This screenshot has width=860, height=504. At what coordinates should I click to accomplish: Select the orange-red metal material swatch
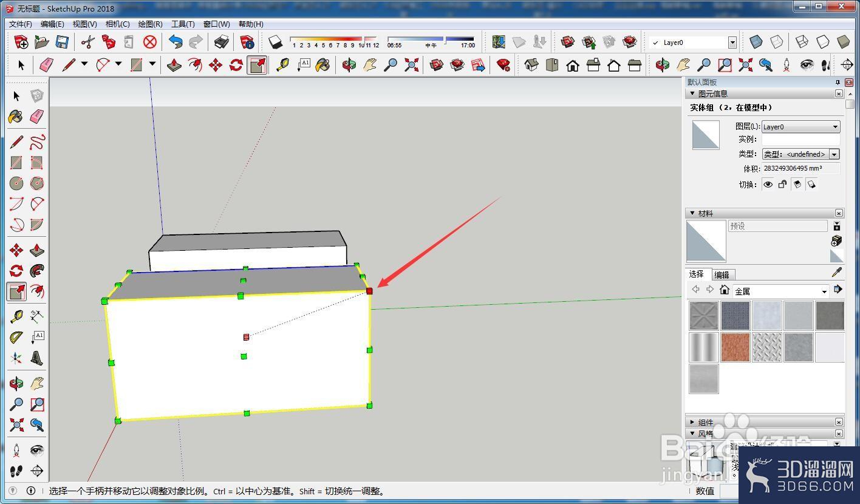[735, 347]
